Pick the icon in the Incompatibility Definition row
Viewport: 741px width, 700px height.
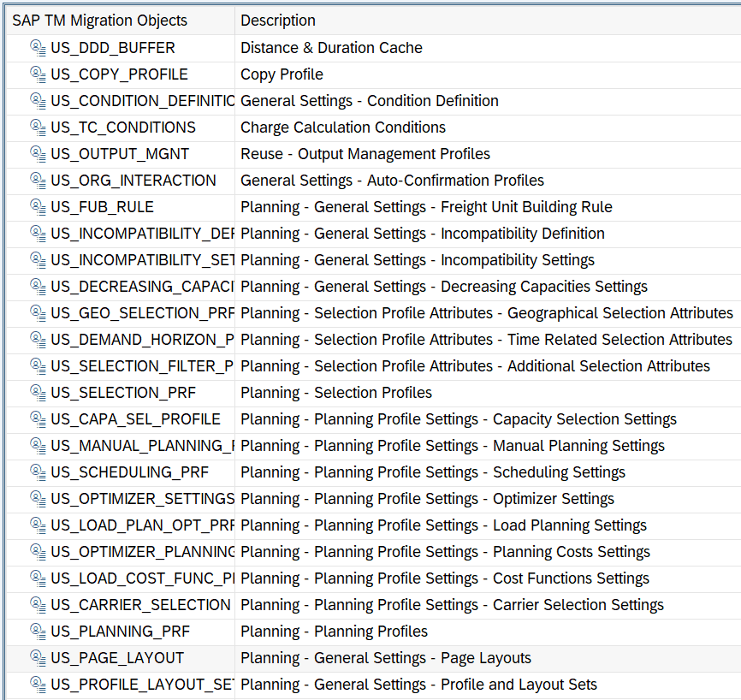[38, 233]
